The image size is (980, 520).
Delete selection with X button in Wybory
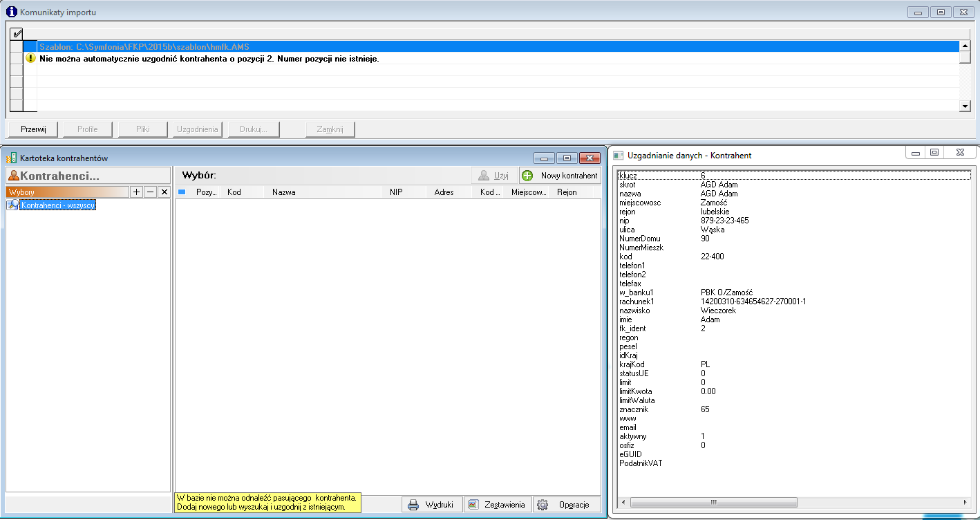(164, 192)
